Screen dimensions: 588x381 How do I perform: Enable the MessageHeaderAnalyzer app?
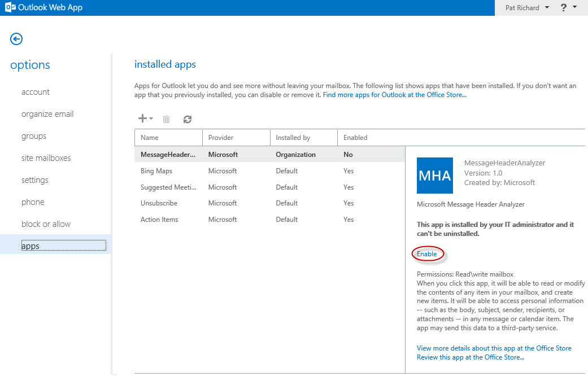[427, 254]
